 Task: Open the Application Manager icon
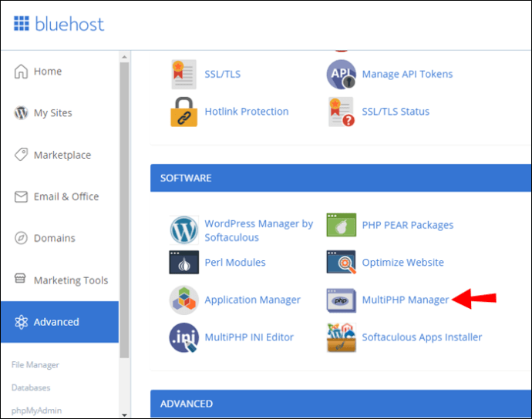coord(184,300)
